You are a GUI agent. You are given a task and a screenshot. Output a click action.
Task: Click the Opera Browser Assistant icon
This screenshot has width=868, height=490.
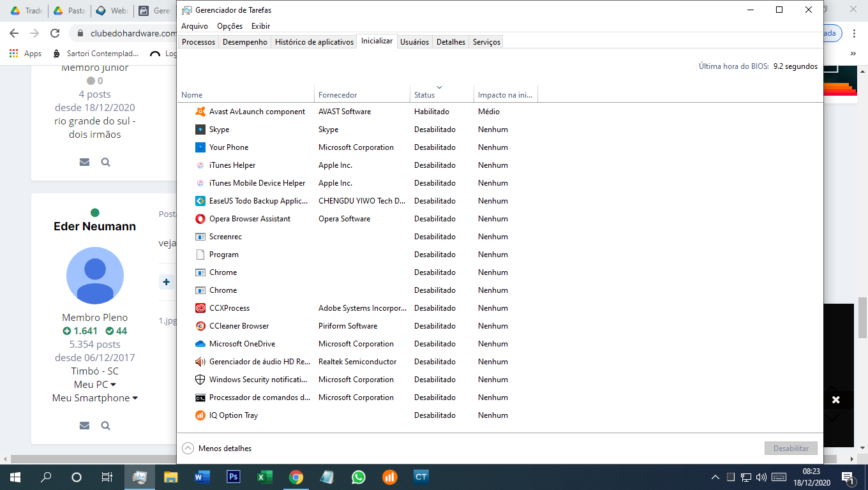(x=200, y=219)
